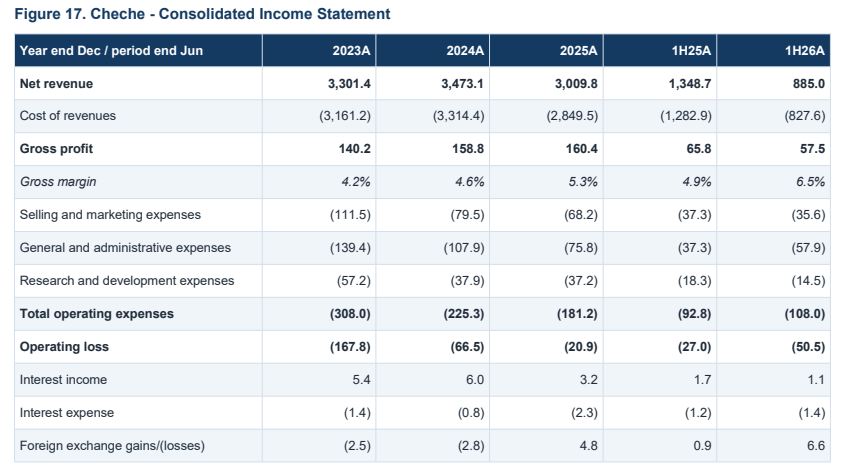Click G&A value (107.9)
Image resolution: width=845 pixels, height=469 pixels.
[x=464, y=247]
